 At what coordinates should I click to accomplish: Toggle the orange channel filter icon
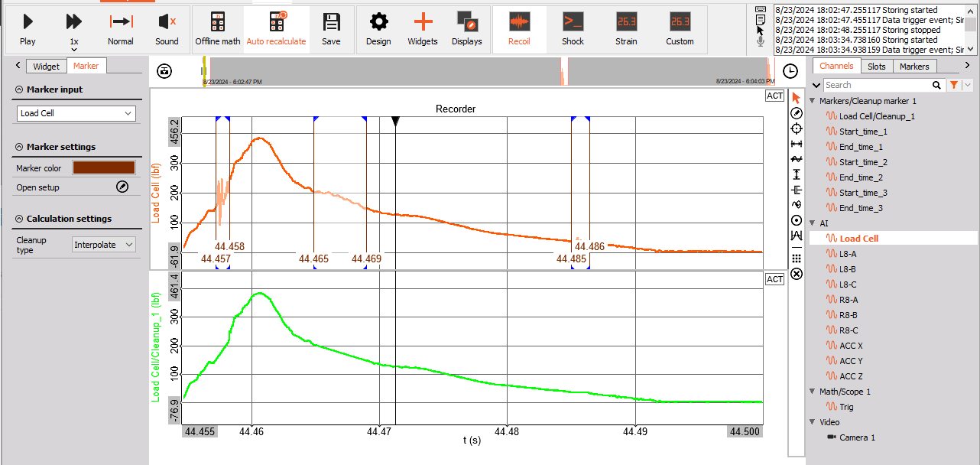[x=954, y=85]
